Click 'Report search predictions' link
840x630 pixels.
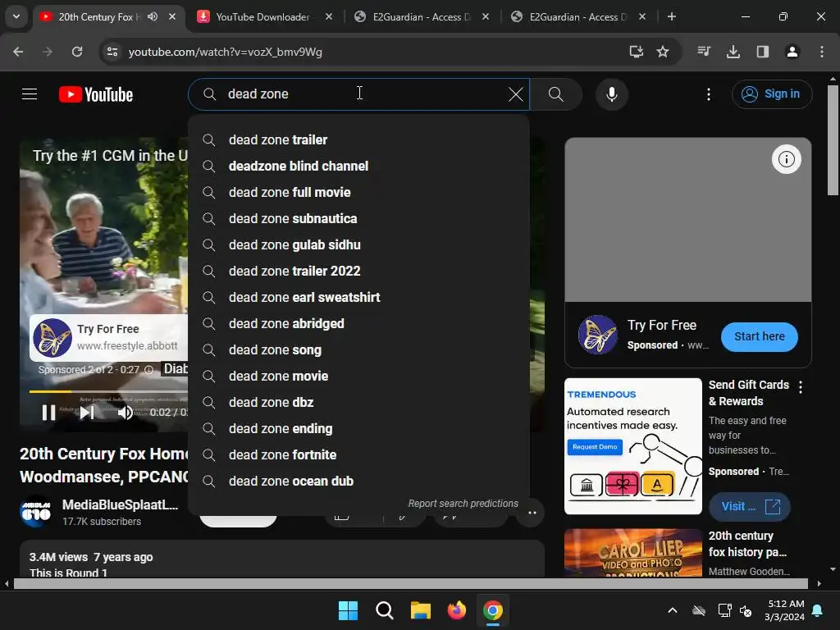463,504
